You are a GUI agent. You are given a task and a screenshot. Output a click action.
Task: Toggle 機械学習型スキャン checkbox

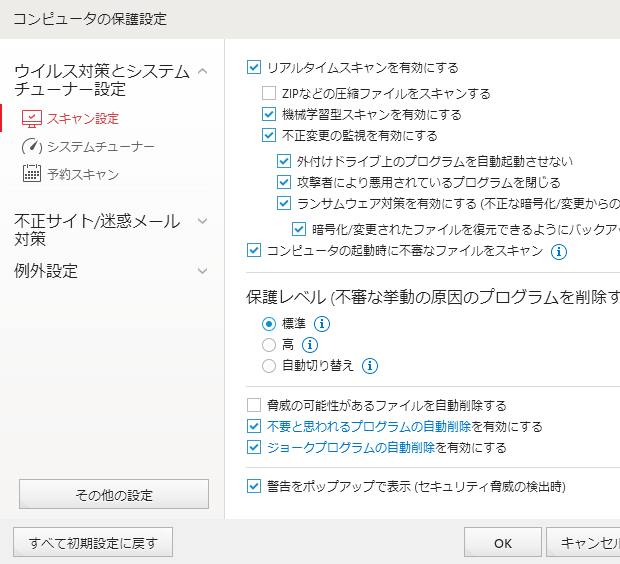tap(268, 114)
